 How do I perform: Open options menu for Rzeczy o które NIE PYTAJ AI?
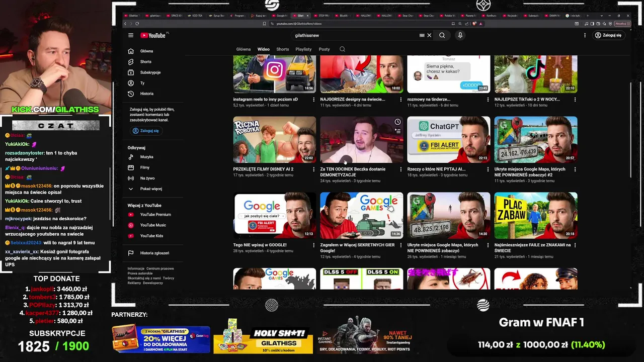point(488,169)
